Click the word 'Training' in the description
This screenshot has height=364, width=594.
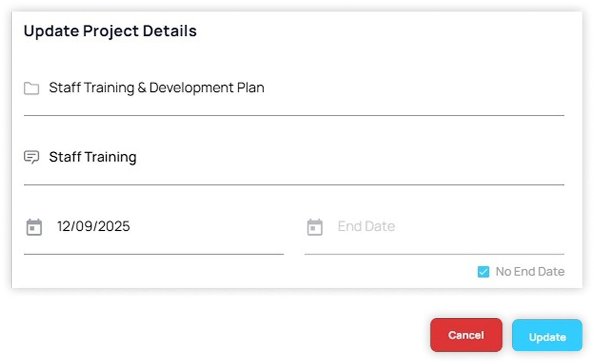[111, 157]
